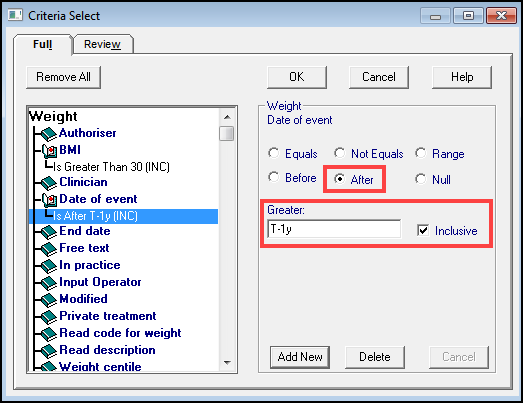The image size is (523, 403).
Task: Click the Add New button
Action: pyautogui.click(x=300, y=357)
